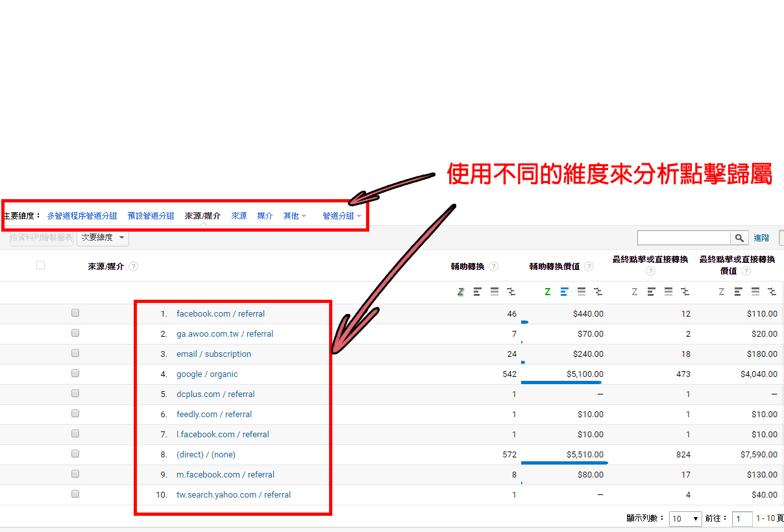Open the 管道分組 dropdown
Screen dimensions: 784x532
pos(342,216)
